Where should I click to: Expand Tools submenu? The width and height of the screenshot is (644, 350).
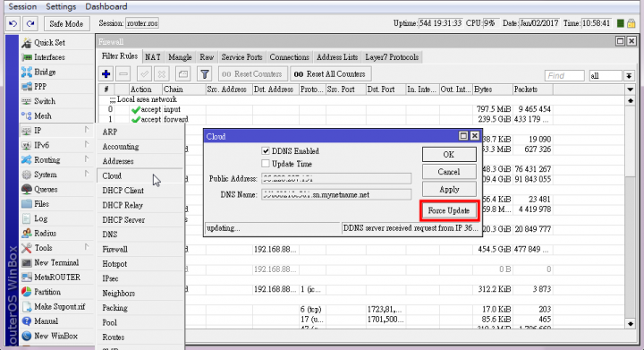(57, 248)
